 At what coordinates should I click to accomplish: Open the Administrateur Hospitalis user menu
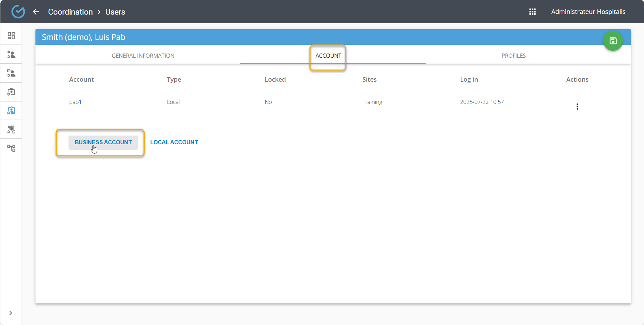[588, 12]
